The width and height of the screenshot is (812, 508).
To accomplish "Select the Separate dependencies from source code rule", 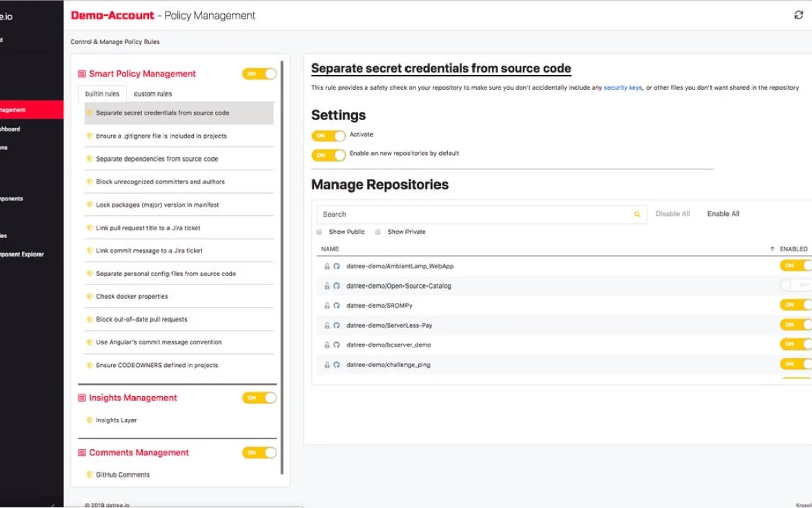I will point(179,159).
